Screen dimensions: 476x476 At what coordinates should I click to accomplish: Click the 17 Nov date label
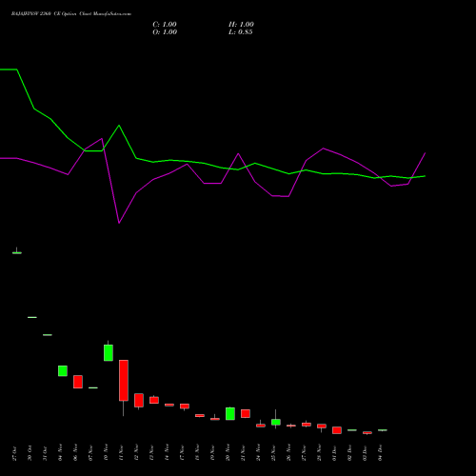[182, 453]
